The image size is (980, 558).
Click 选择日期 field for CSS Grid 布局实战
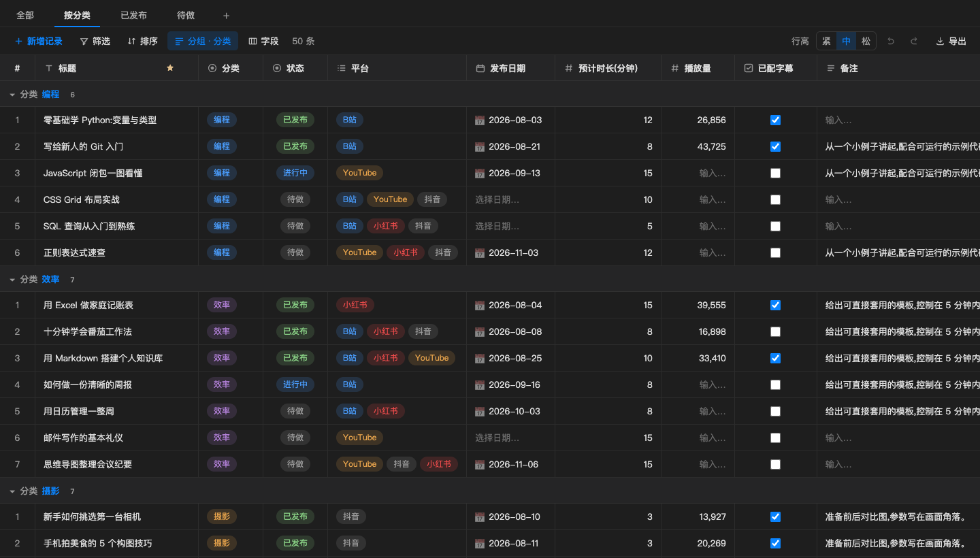(510, 200)
